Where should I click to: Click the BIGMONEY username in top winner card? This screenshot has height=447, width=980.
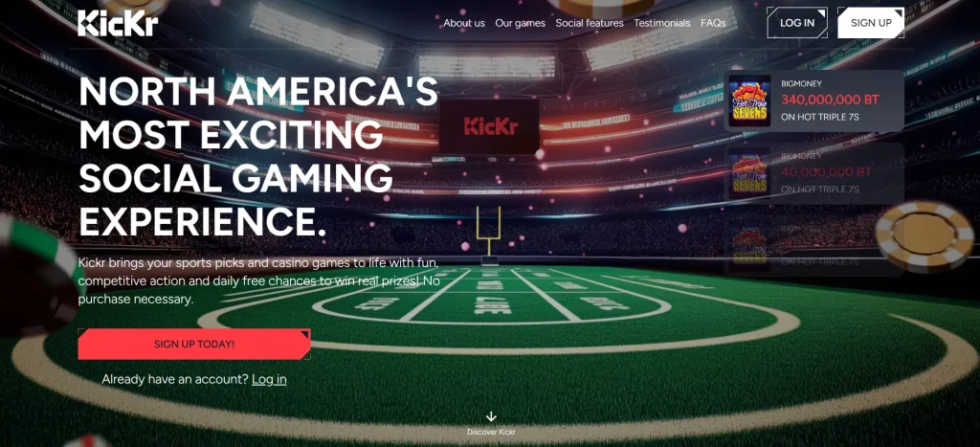pos(801,83)
